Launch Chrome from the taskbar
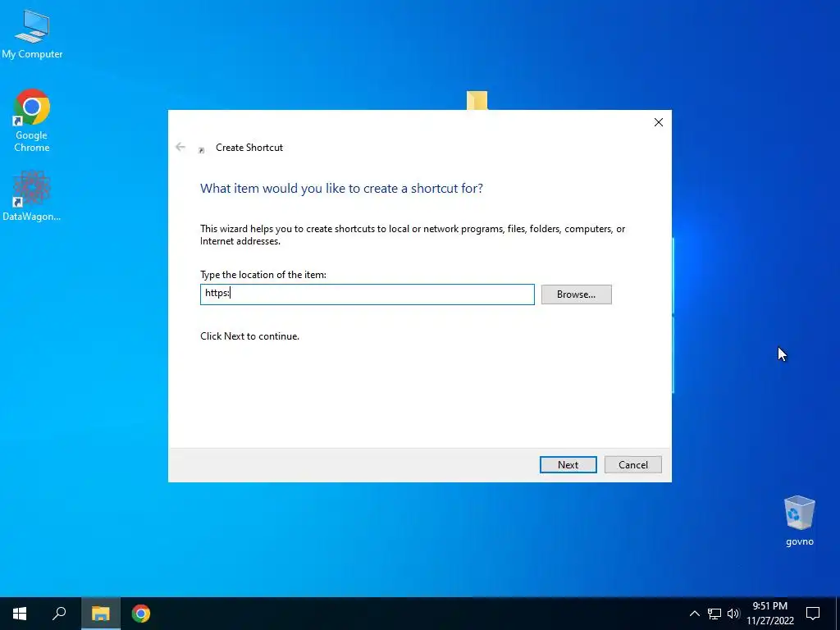This screenshot has height=630, width=840. pyautogui.click(x=141, y=614)
